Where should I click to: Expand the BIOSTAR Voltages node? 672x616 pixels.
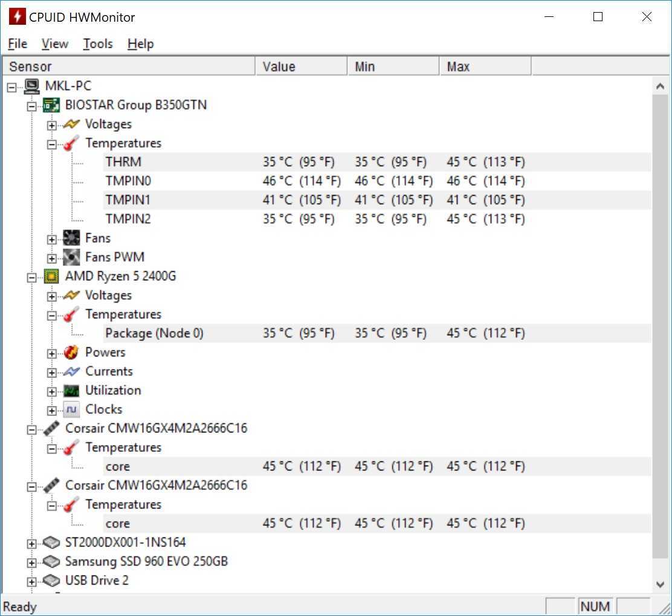click(x=52, y=125)
